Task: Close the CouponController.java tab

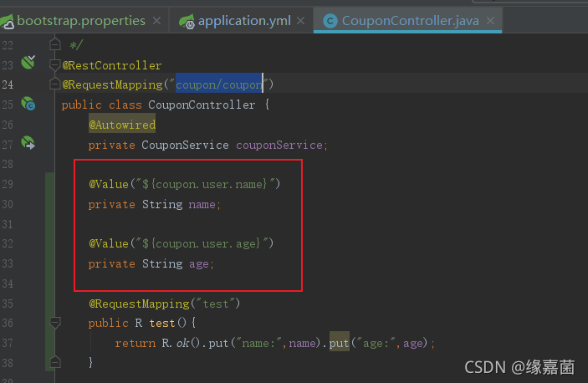Action: point(490,21)
